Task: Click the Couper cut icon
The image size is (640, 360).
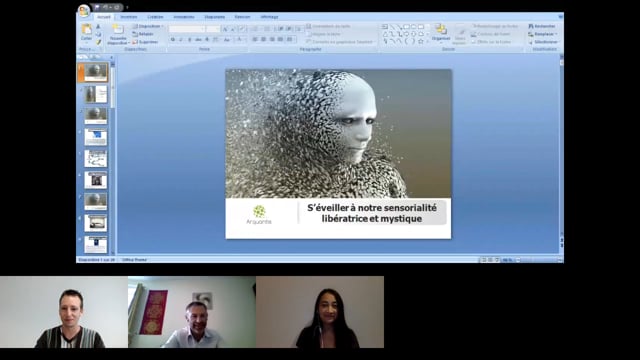Action: pyautogui.click(x=98, y=27)
